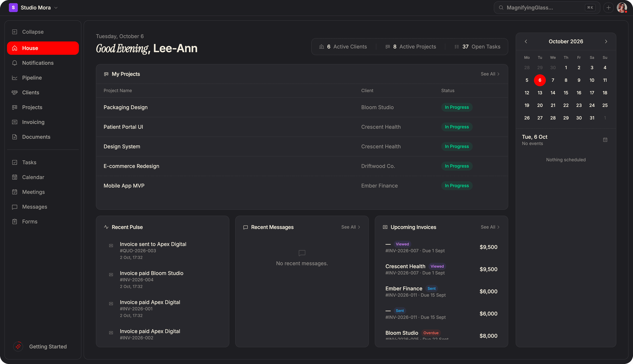Click the Ember Finance client cell in projects

click(379, 186)
